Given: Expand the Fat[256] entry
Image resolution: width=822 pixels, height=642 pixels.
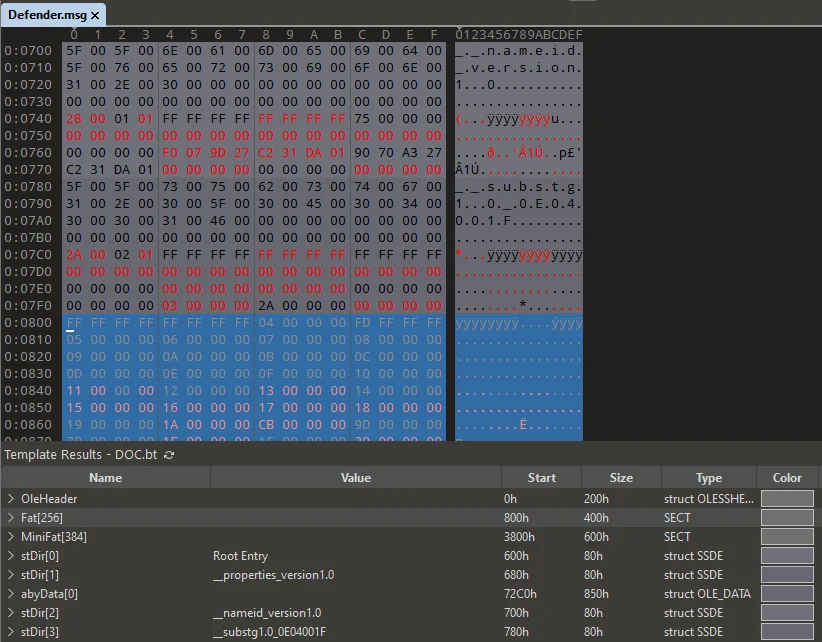Looking at the screenshot, I should (10, 517).
